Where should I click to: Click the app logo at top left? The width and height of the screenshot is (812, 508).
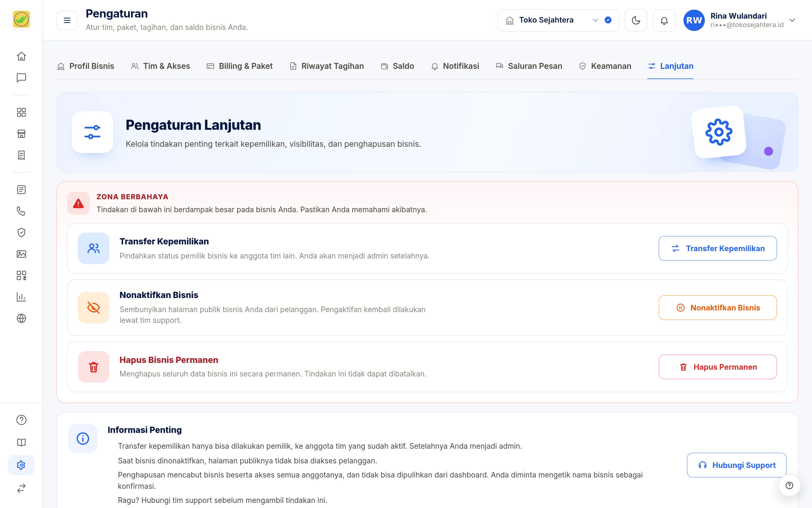[21, 19]
